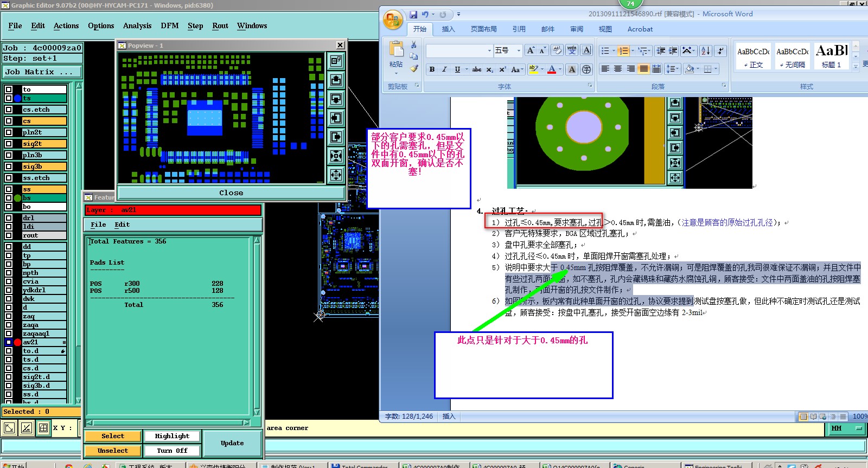Save the Word document via toolbar icon
The image size is (868, 468).
[413, 15]
